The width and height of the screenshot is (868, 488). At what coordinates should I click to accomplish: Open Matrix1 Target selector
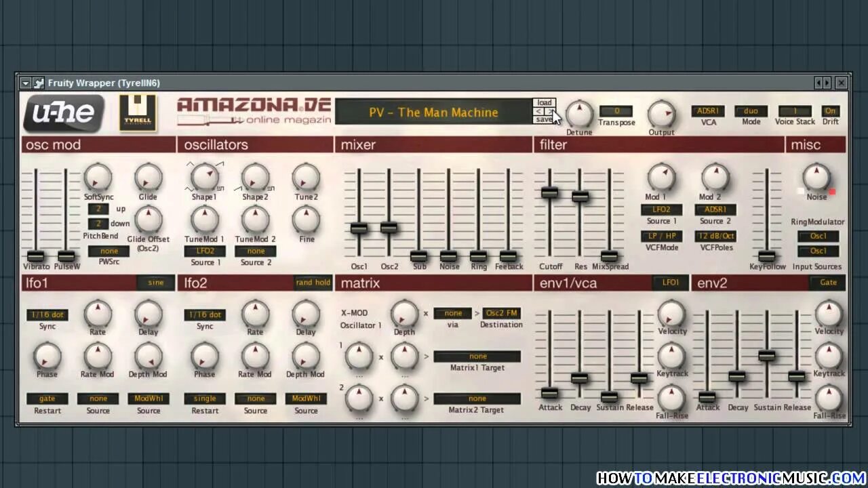click(x=477, y=357)
